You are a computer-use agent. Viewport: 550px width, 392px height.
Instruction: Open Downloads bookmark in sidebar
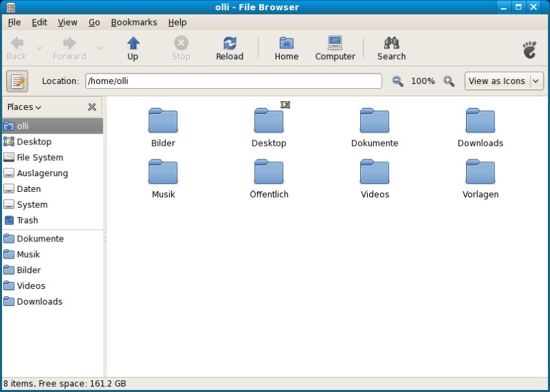[x=53, y=301]
